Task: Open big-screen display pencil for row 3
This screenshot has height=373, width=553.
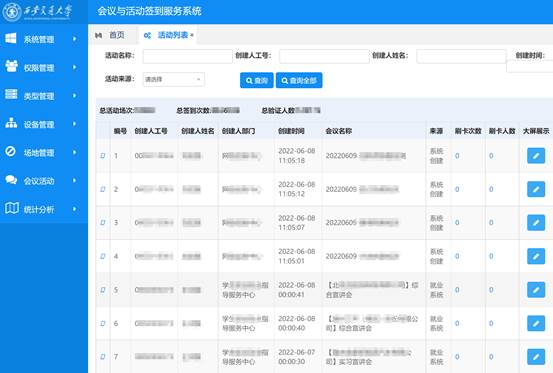Action: click(536, 223)
